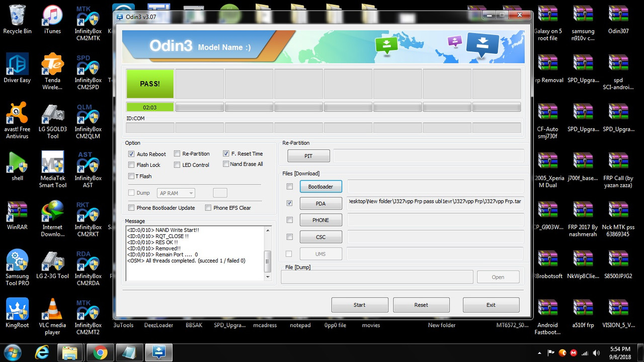Image resolution: width=644 pixels, height=362 pixels.
Task: Click the PHONE file button
Action: click(x=320, y=220)
